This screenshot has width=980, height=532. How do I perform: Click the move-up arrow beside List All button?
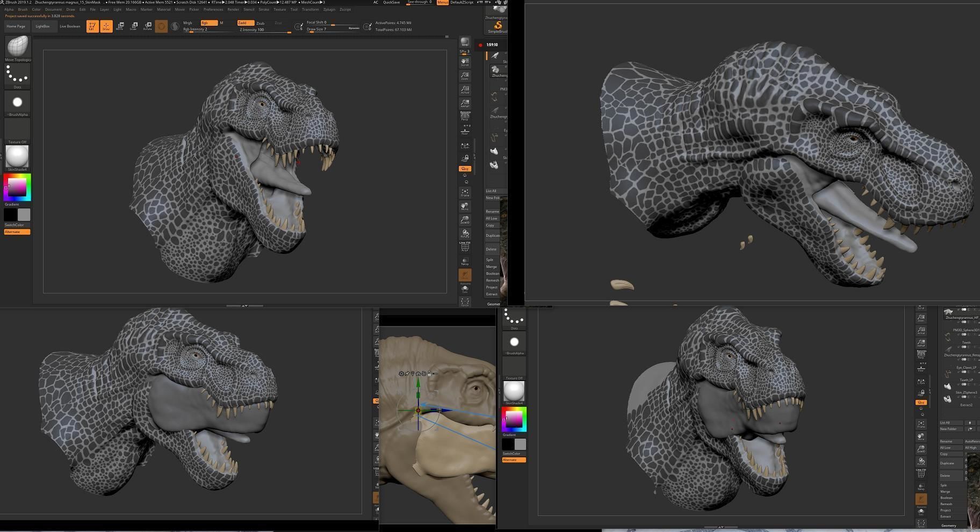pos(970,422)
